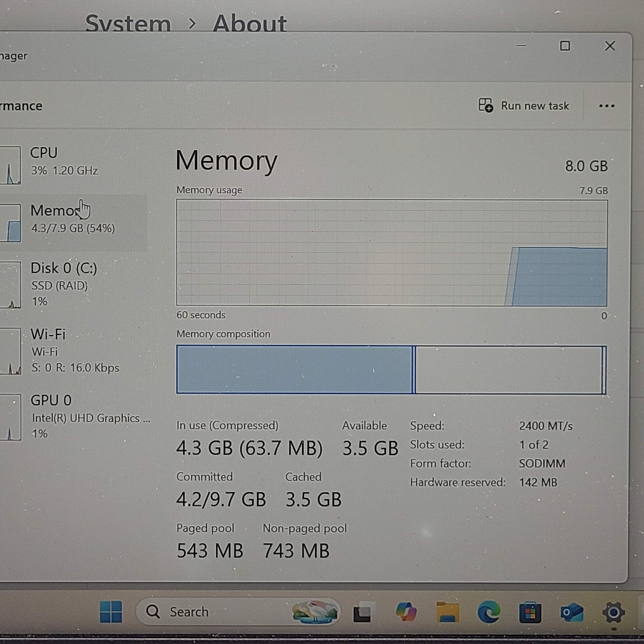Maximize the Task Manager window
The height and width of the screenshot is (644, 644).
point(565,46)
